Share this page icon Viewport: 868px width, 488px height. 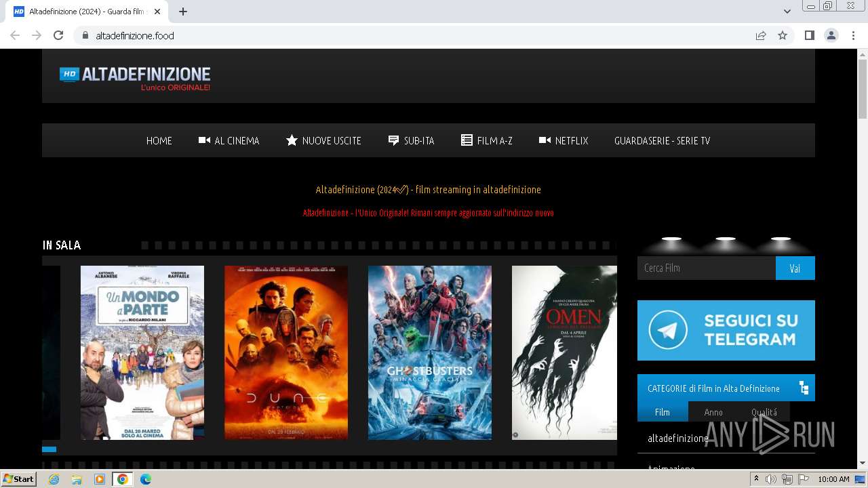coord(761,35)
